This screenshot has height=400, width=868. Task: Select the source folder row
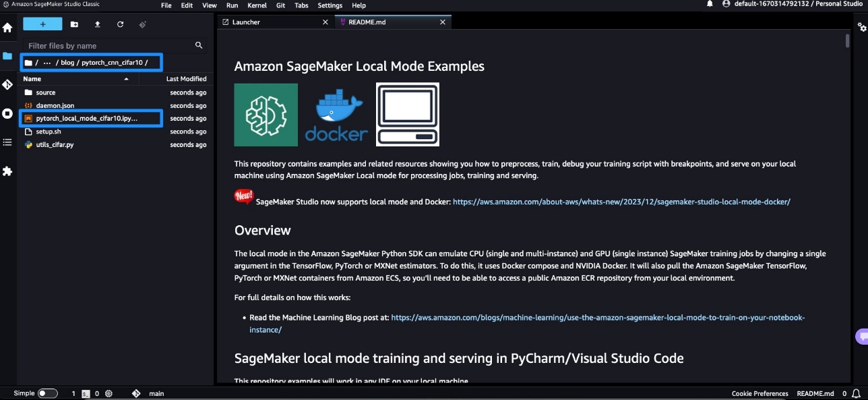click(115, 92)
